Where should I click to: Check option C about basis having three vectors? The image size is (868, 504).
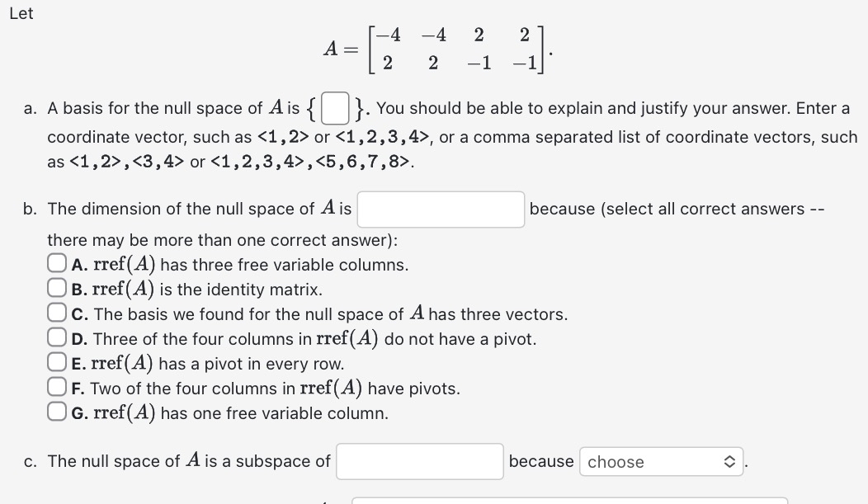tap(56, 311)
